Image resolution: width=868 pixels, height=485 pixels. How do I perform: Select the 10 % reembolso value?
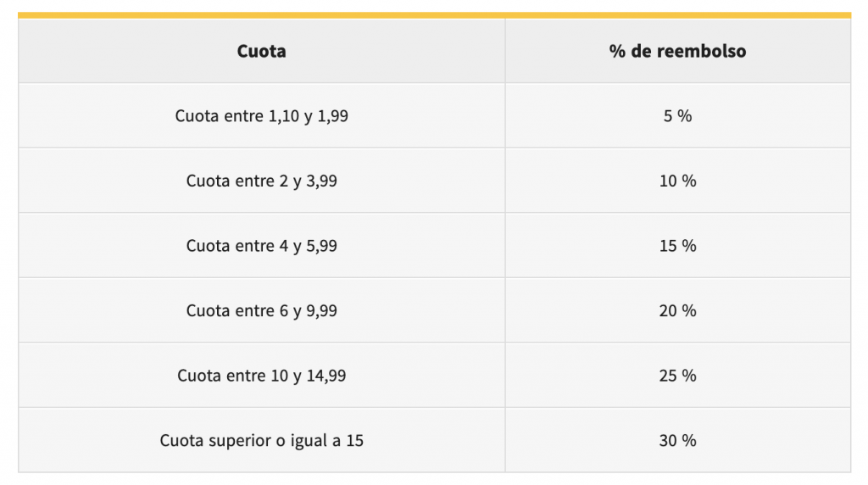pos(677,181)
